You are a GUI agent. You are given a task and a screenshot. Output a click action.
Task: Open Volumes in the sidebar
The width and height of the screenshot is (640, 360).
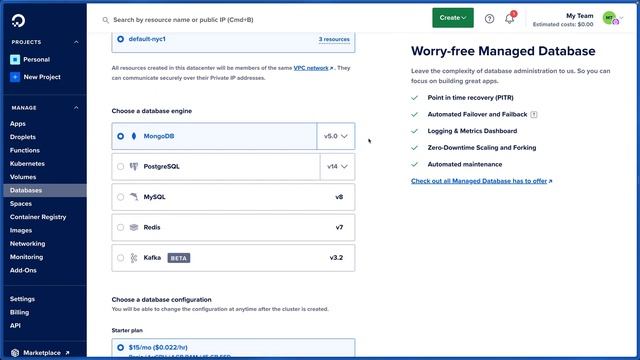tap(23, 177)
